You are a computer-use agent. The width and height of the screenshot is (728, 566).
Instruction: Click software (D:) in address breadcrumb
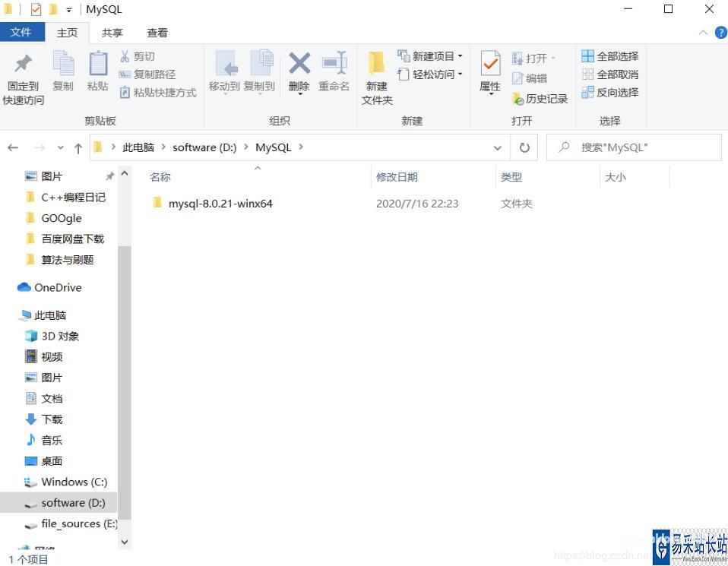tap(204, 147)
